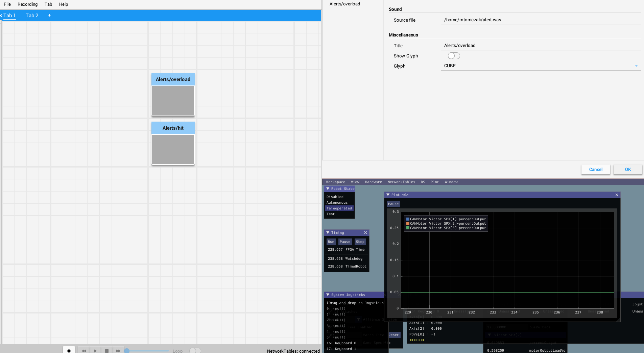This screenshot has height=353, width=644.
Task: Open the CUBE glyph dropdown
Action: [x=636, y=66]
